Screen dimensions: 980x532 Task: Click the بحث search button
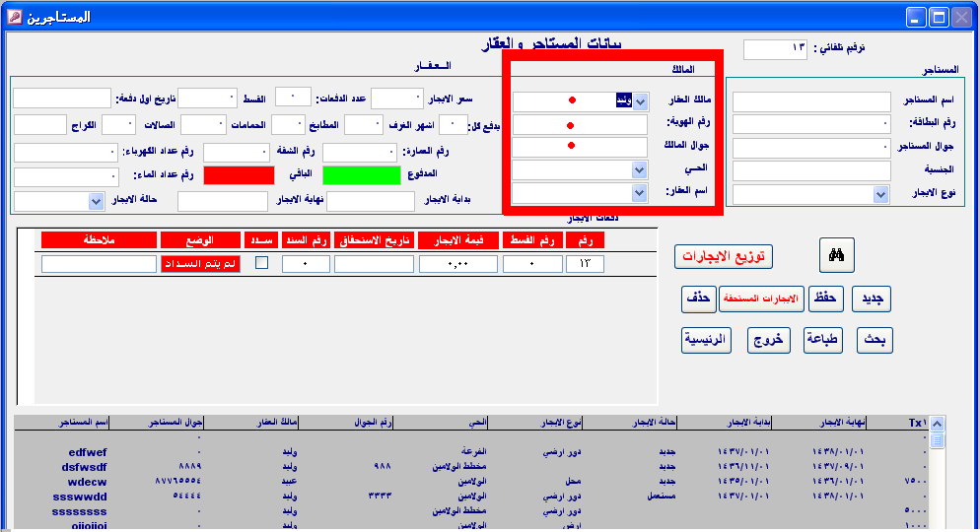875,340
